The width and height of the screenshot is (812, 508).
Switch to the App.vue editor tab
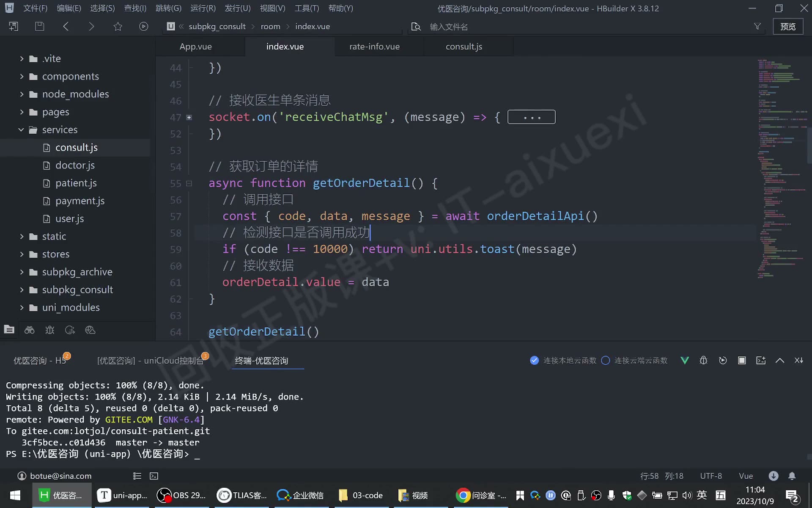pos(195,47)
